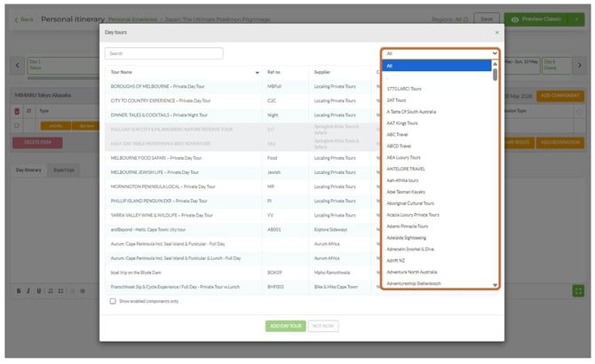The image size is (595, 364).
Task: Click the NOT NOW button
Action: tap(323, 326)
